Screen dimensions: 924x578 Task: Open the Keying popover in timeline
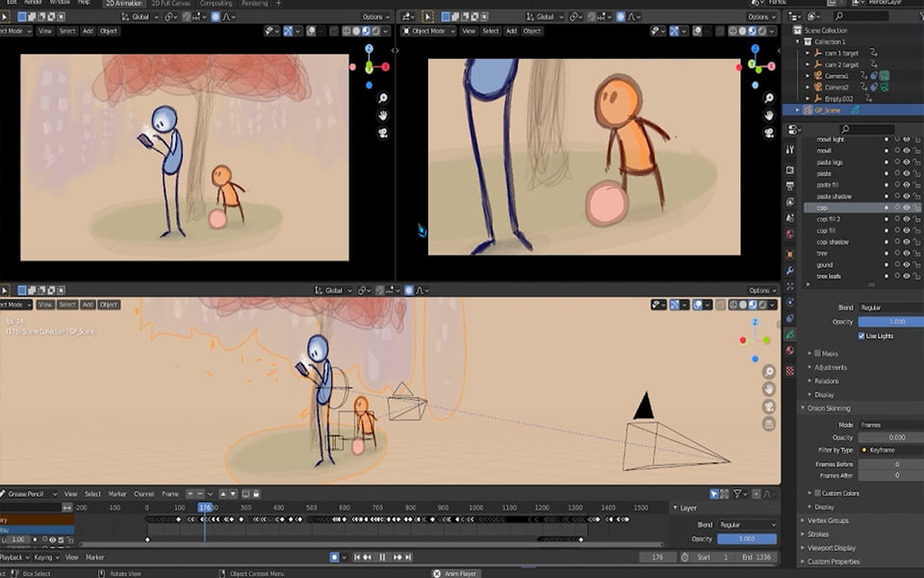(x=44, y=557)
